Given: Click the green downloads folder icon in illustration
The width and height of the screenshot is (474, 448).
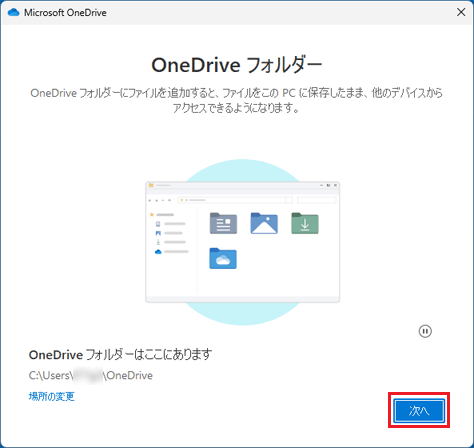Looking at the screenshot, I should click(x=305, y=223).
